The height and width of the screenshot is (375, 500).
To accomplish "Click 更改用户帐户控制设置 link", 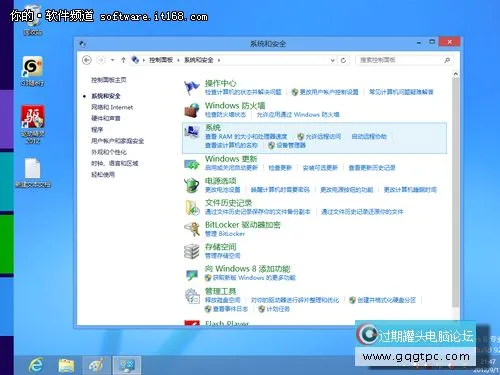I will click(x=329, y=92).
